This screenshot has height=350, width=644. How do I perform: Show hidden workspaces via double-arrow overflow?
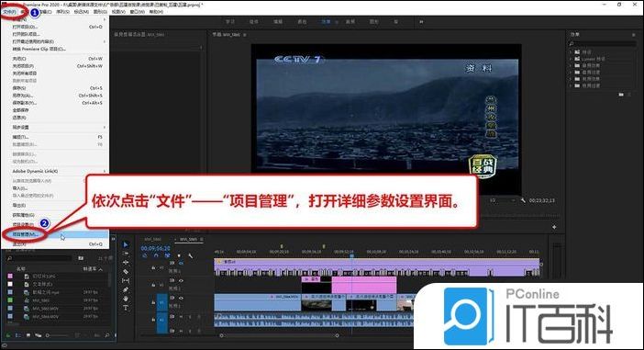pyautogui.click(x=421, y=22)
